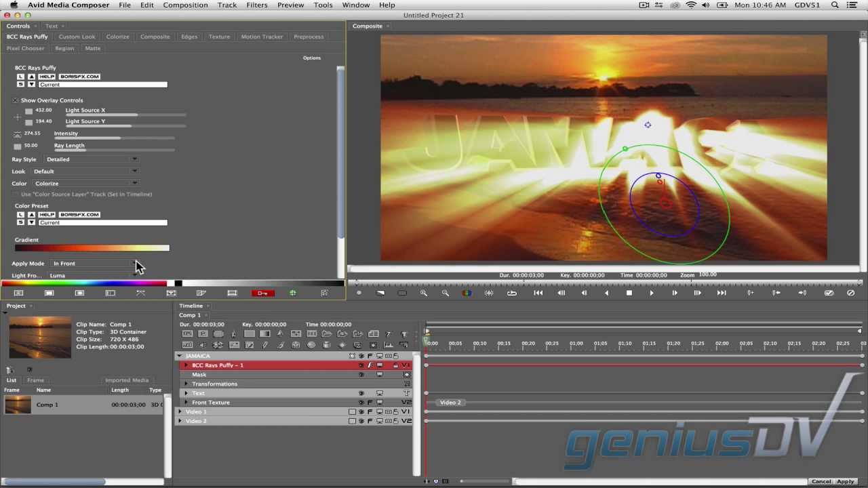Collapse the JAMAICA track
The image size is (868, 488).
180,356
